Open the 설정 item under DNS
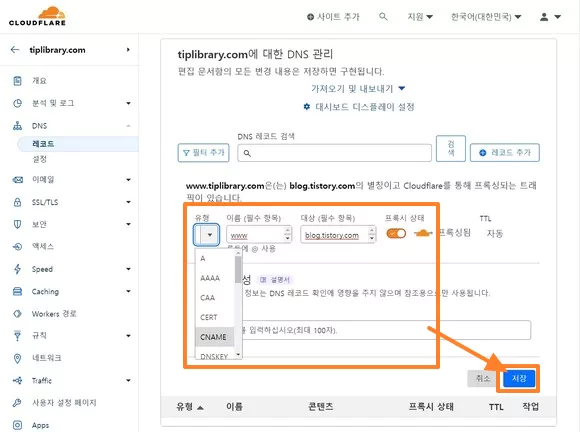Image resolution: width=580 pixels, height=432 pixels. point(40,159)
